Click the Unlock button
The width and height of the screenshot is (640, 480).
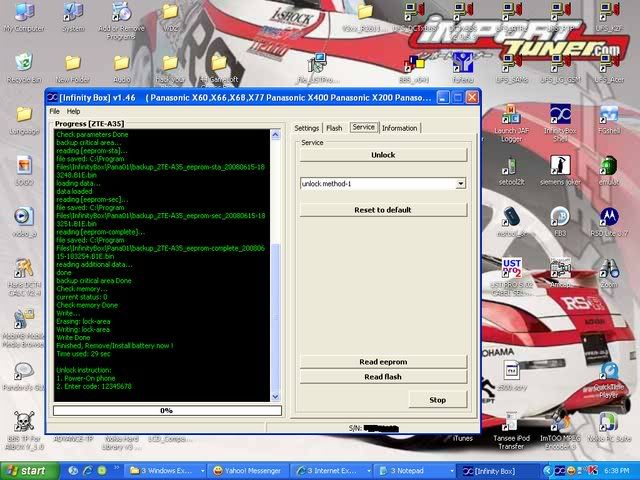click(x=383, y=155)
